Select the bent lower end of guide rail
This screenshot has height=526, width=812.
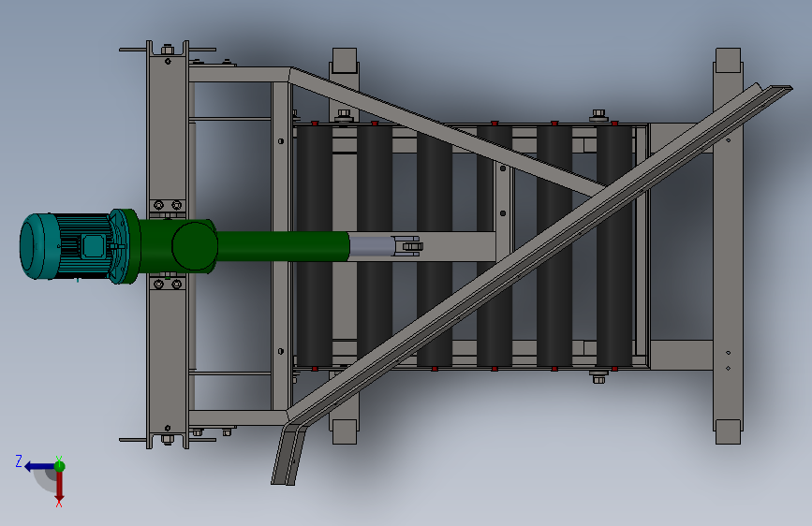[x=289, y=454]
